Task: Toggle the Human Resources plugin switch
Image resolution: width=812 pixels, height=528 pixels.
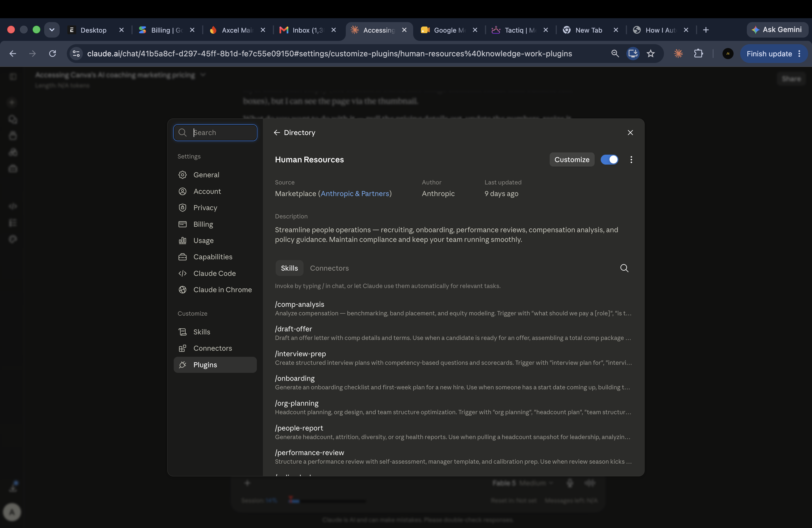Action: click(609, 160)
